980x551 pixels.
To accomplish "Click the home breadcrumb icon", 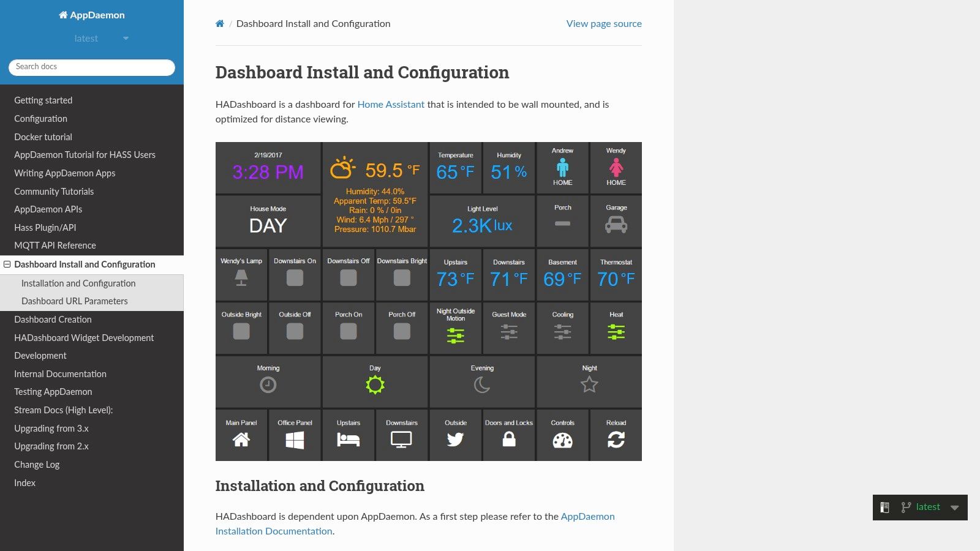I will click(219, 23).
